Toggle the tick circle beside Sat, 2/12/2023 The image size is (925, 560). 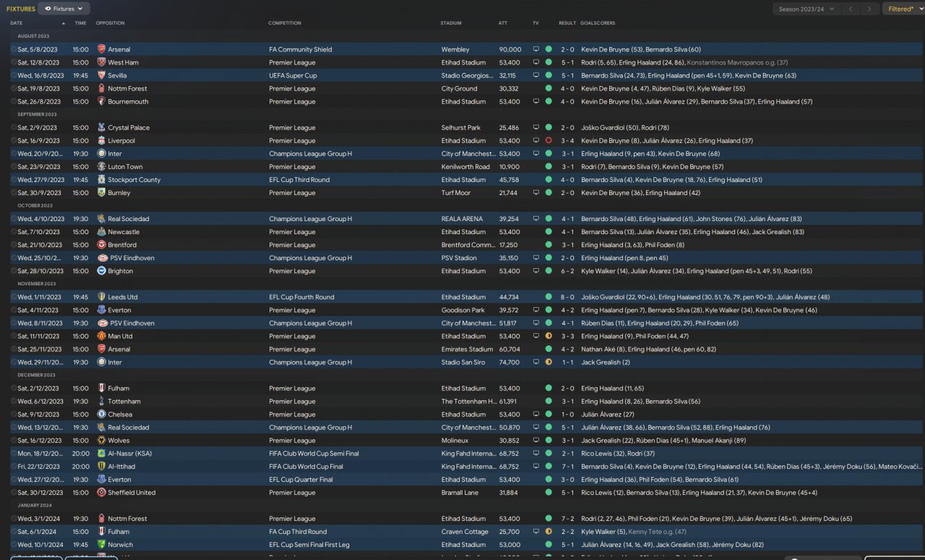13,388
